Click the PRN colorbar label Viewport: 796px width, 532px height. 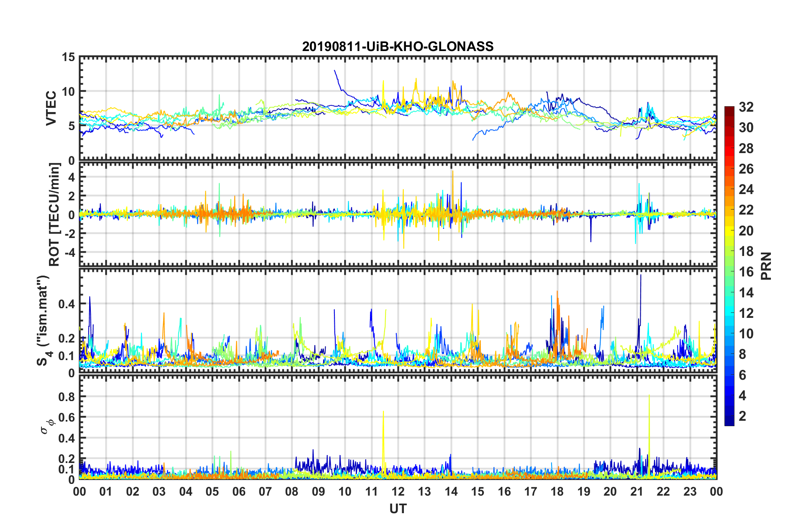click(766, 266)
